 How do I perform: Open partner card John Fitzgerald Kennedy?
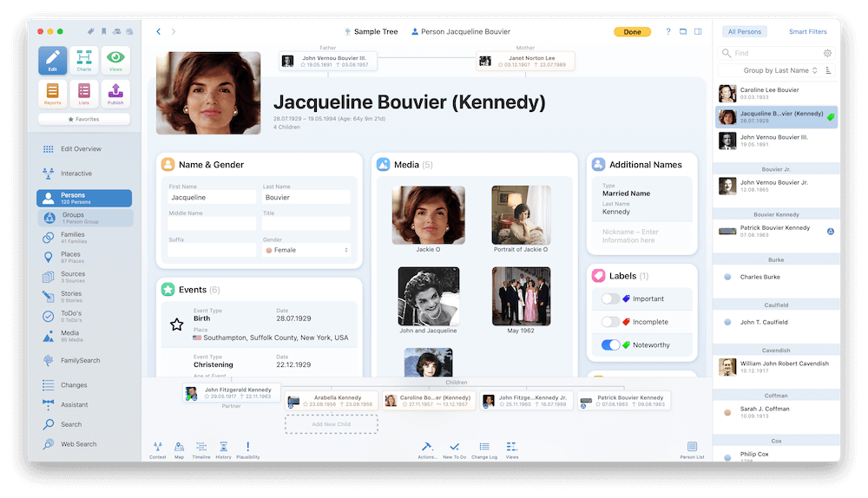tap(232, 393)
